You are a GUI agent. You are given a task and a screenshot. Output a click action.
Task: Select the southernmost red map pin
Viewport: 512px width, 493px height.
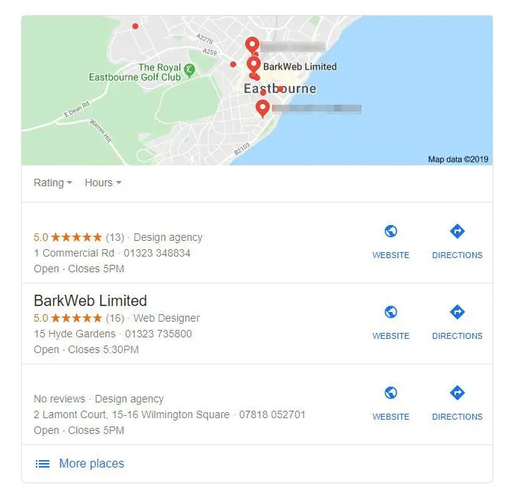coord(263,109)
